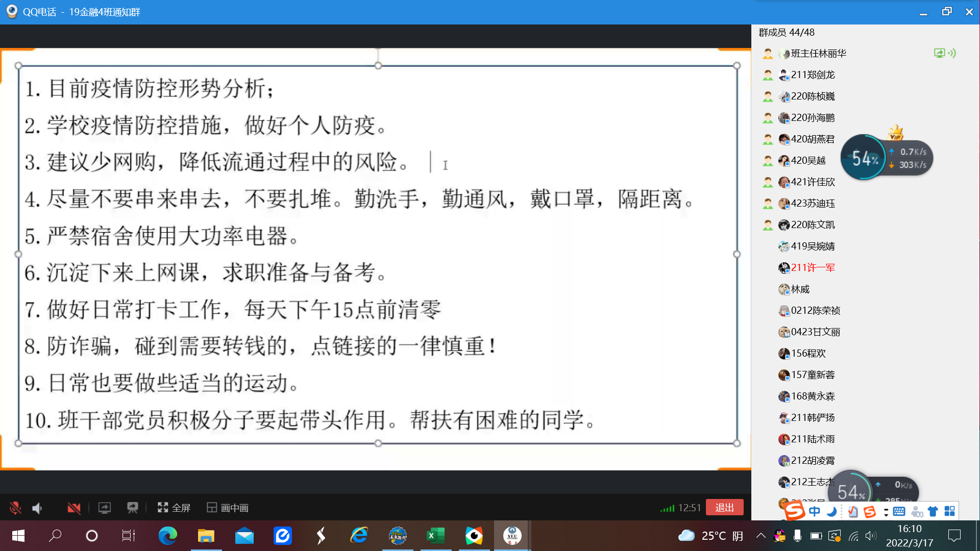Open the Sogou soft keyboard icon
This screenshot has width=980, height=551.
click(899, 511)
